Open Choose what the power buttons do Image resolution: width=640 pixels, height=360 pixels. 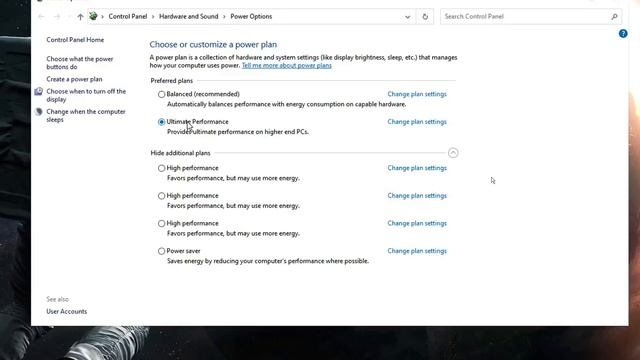[80, 63]
